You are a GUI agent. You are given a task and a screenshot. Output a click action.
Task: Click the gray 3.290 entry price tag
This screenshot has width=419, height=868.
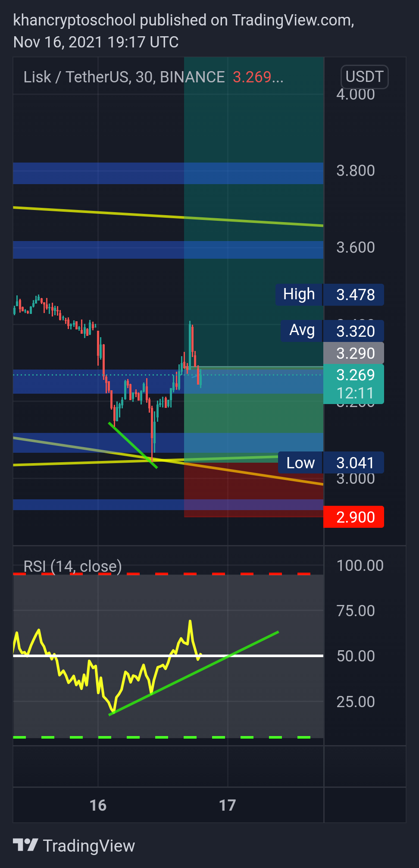coord(353,353)
